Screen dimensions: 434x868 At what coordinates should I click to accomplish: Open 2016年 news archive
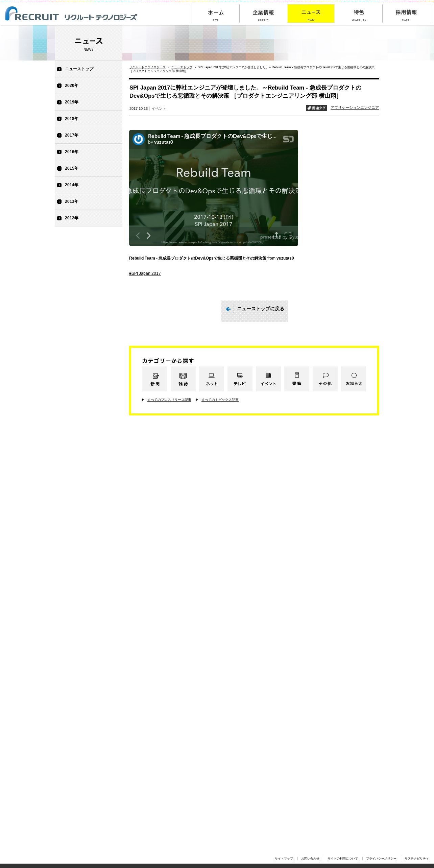89,152
